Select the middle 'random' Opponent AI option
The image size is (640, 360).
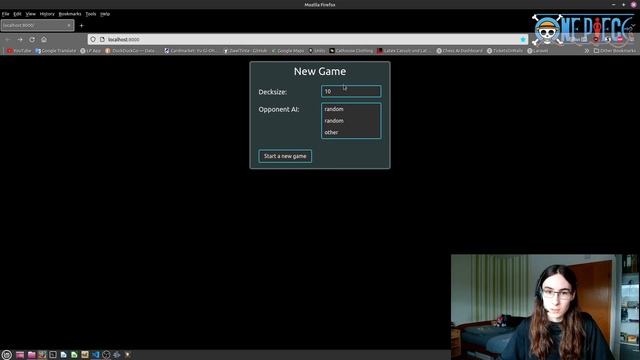[x=351, y=121]
